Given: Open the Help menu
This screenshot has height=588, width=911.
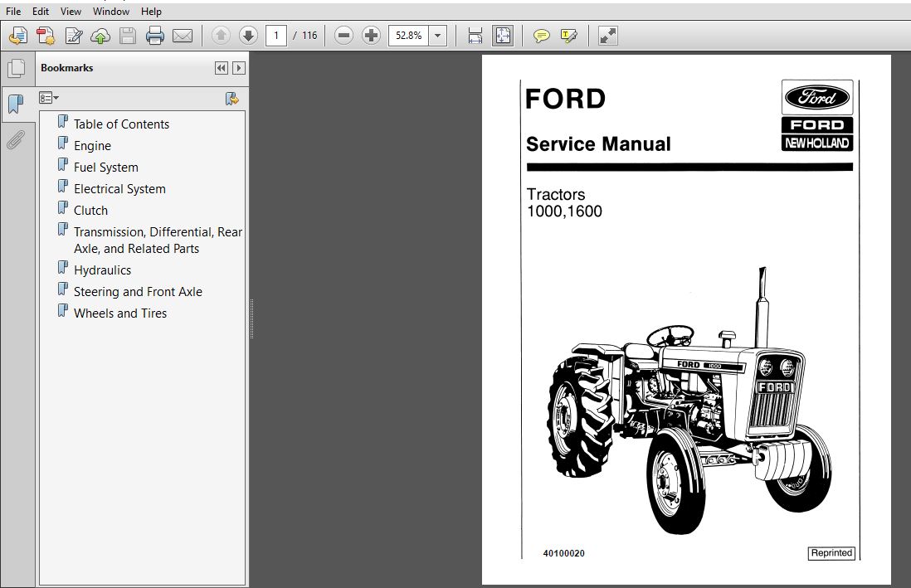Looking at the screenshot, I should [x=151, y=12].
